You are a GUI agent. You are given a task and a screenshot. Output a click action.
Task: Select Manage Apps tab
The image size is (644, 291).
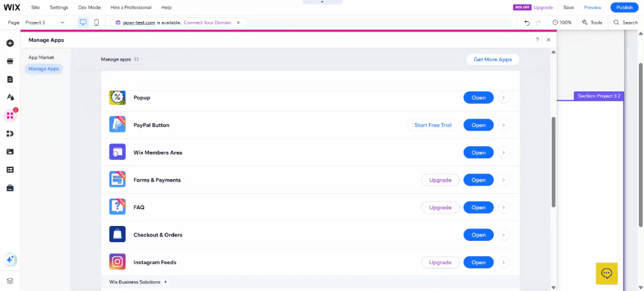(x=44, y=69)
